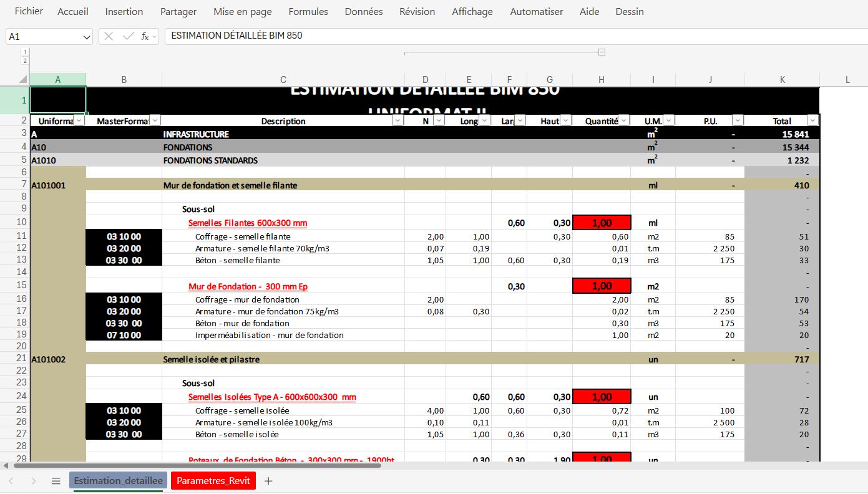Open filter dropdown for U.M. column
The width and height of the screenshot is (868, 494).
tap(668, 120)
